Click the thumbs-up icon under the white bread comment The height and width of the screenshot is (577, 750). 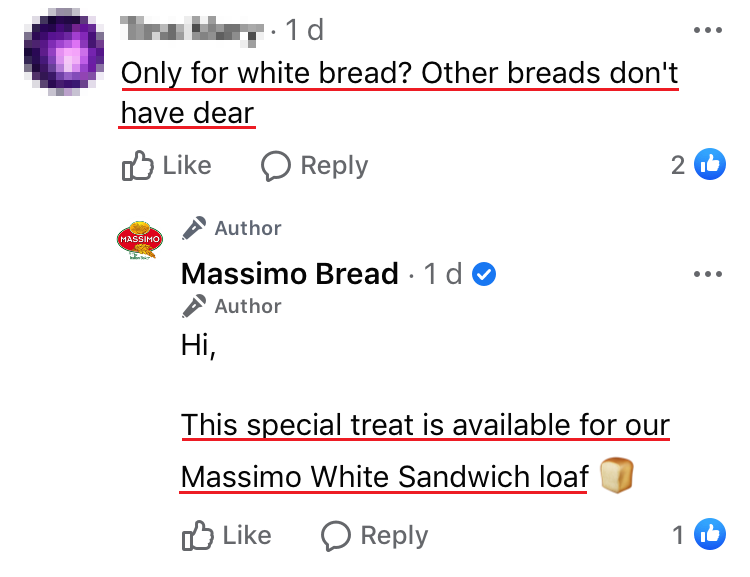(135, 165)
